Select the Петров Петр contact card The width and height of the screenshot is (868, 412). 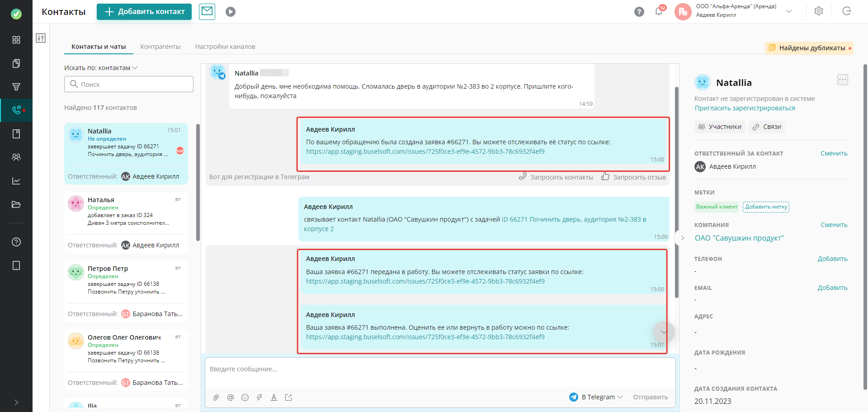point(126,291)
